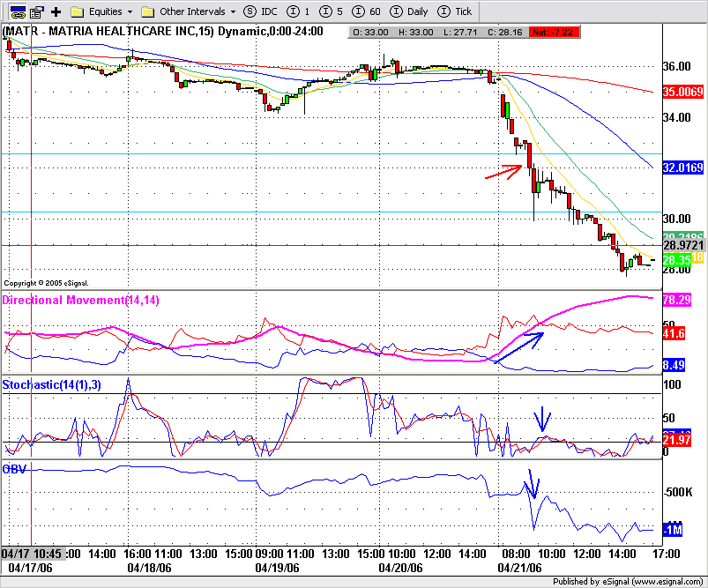Click the 8.49 blue DMI value
Image resolution: width=708 pixels, height=588 pixels.
(x=674, y=365)
